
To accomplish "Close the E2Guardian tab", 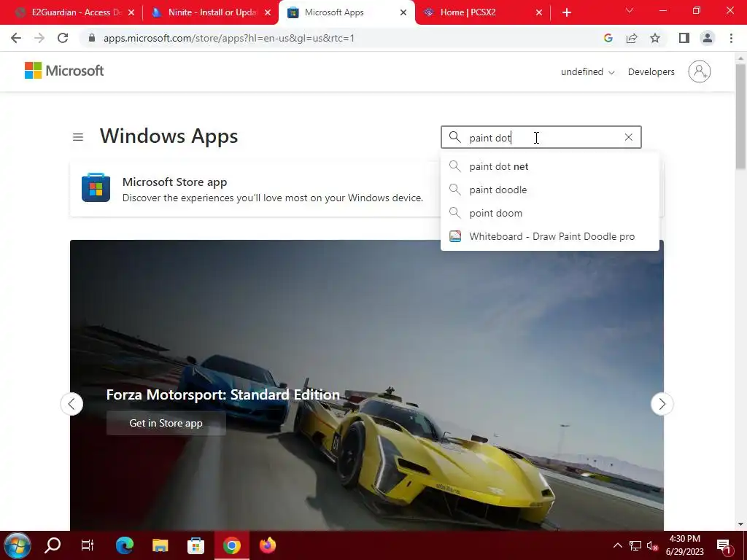I will click(131, 12).
